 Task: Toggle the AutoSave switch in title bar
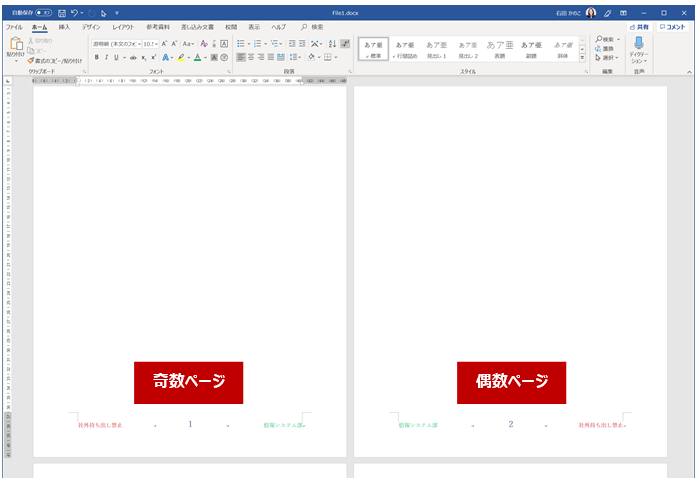43,12
